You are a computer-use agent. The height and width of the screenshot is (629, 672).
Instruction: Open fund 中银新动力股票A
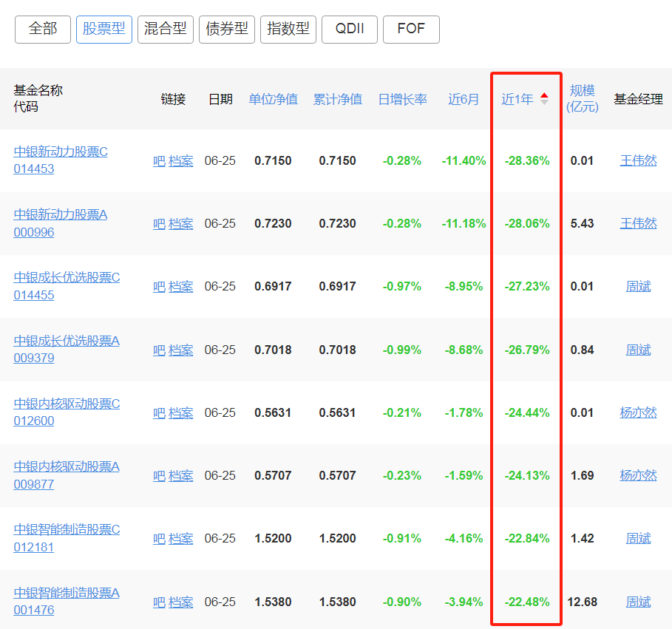(x=61, y=214)
